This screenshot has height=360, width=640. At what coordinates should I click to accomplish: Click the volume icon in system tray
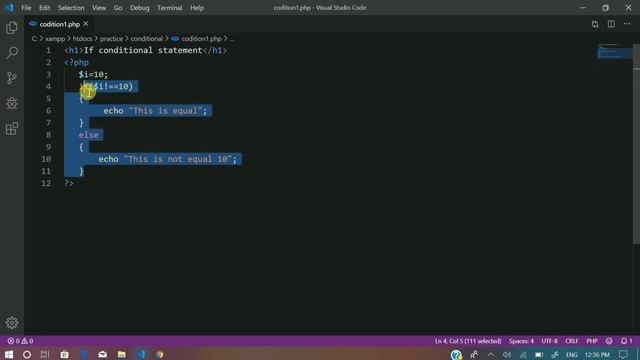pos(507,355)
